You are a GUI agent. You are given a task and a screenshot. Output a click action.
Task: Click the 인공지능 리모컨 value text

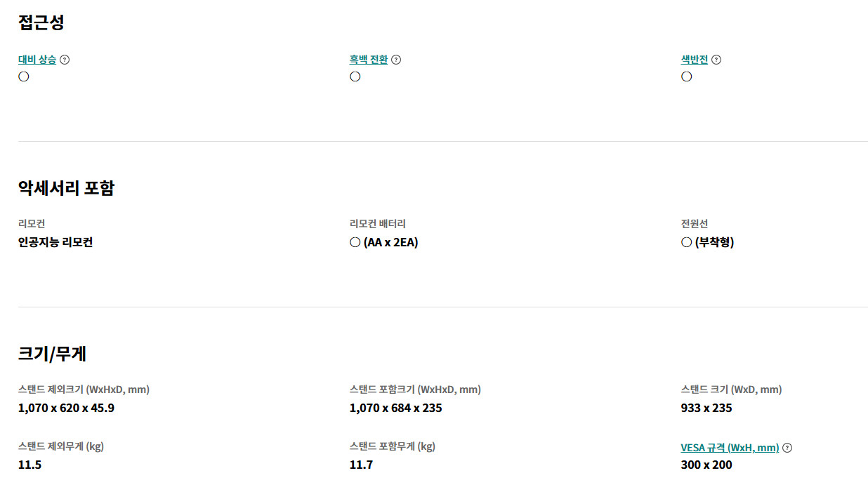(x=55, y=242)
